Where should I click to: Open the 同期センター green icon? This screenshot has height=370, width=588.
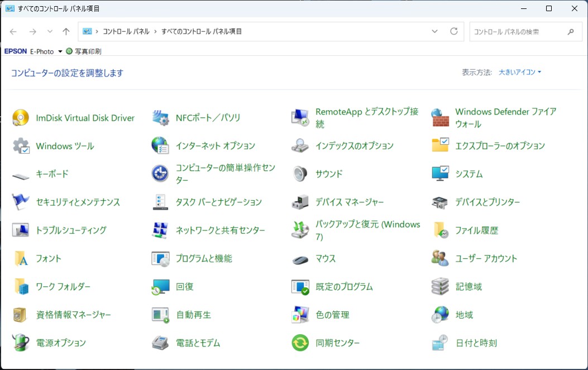pos(300,343)
